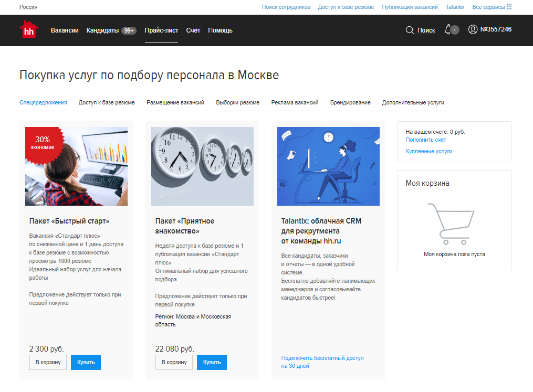
Task: Buy Быстрый старт package for 2 300 руб.
Action: (x=86, y=362)
